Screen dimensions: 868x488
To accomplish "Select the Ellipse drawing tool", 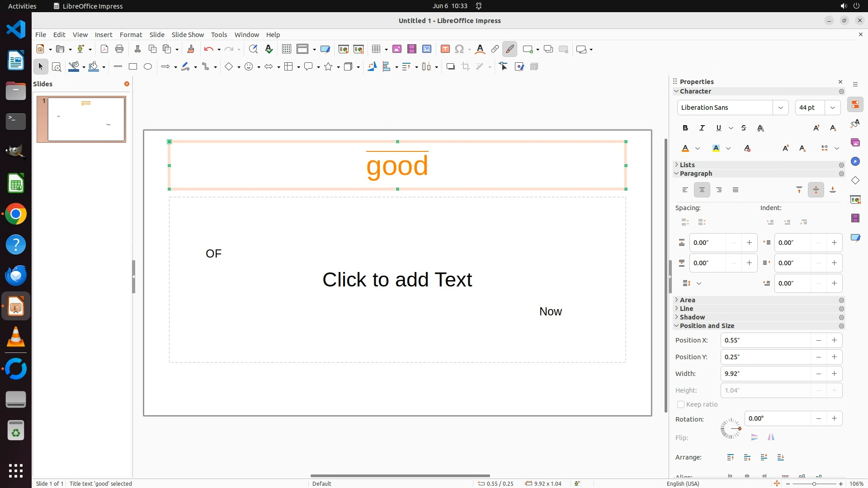I will click(148, 66).
